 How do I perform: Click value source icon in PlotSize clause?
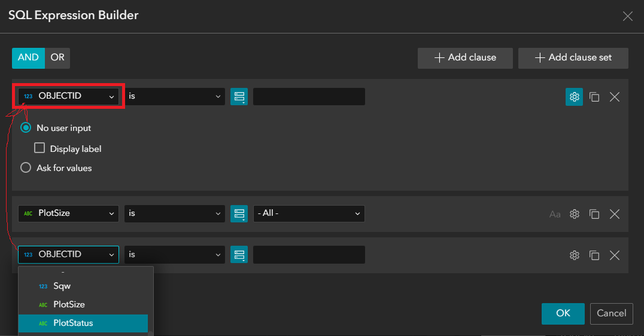(239, 214)
